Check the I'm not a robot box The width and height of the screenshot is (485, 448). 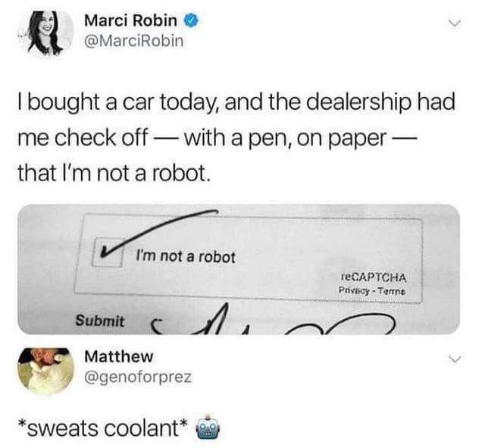pyautogui.click(x=108, y=252)
